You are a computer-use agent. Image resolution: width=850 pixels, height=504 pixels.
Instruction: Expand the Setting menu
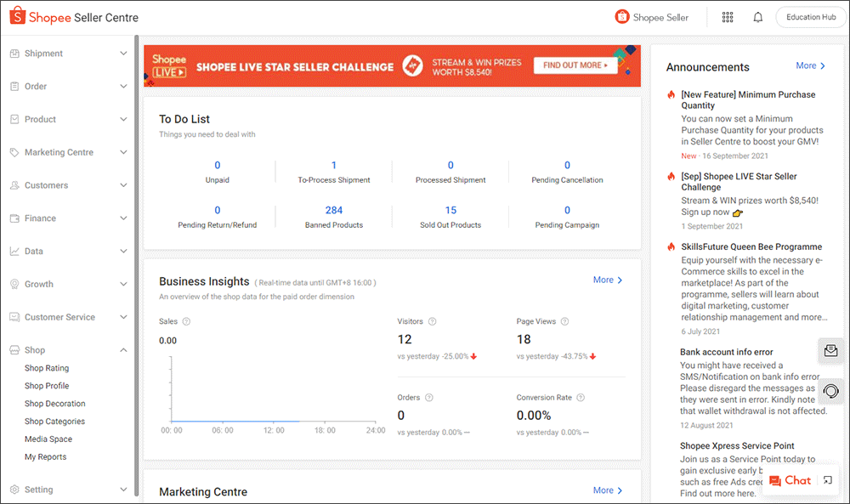tap(68, 489)
